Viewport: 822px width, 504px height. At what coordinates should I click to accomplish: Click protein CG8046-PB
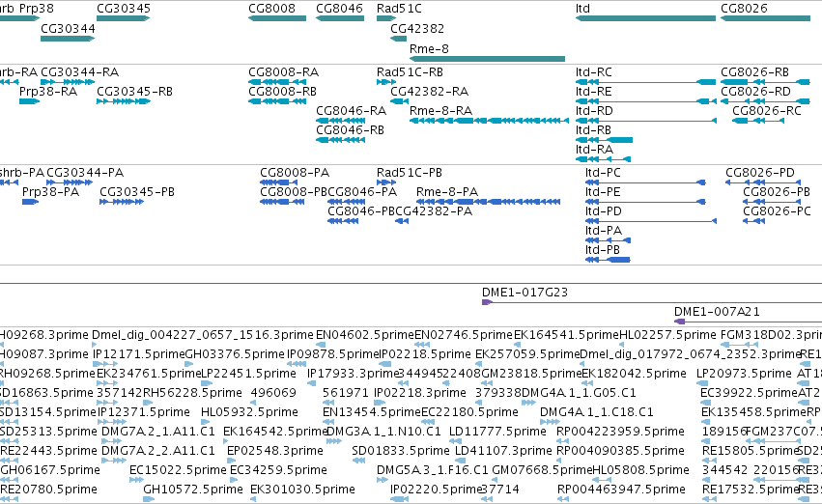[343, 221]
